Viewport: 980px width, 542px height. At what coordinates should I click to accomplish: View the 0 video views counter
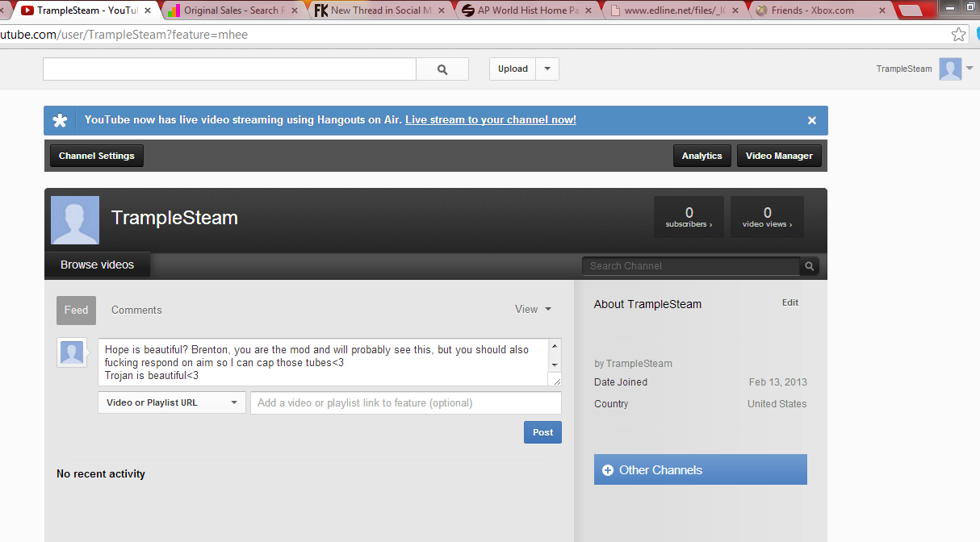coord(767,217)
